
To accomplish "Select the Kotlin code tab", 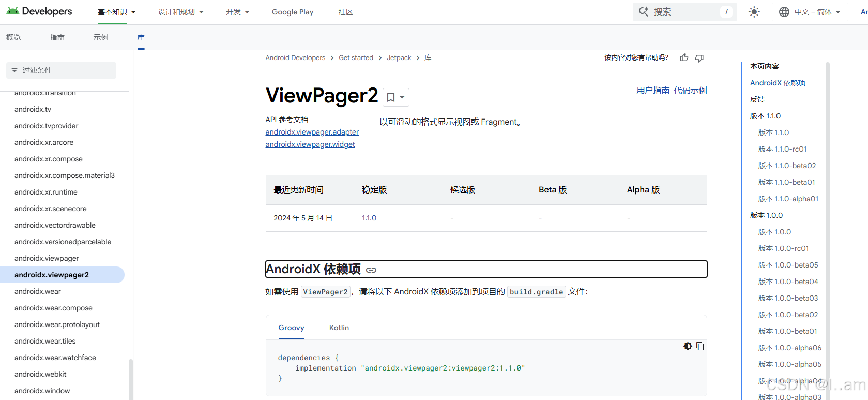I will tap(339, 328).
